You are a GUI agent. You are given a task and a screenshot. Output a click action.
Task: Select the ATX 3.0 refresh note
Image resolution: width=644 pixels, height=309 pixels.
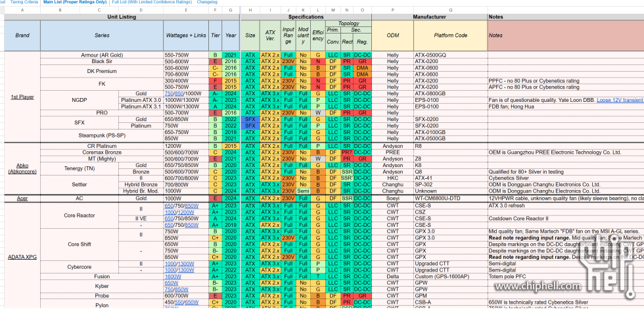pos(506,205)
